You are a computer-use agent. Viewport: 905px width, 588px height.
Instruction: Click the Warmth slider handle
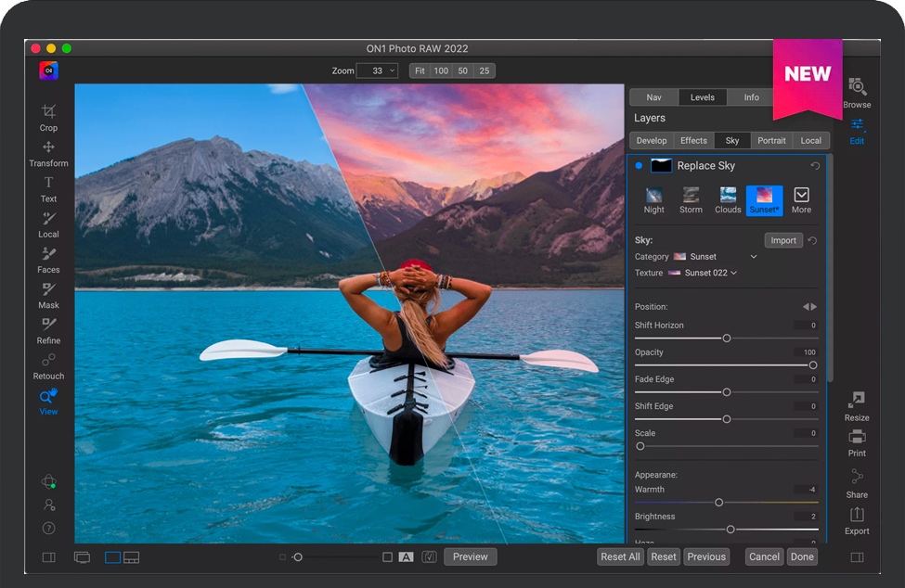[x=718, y=503]
